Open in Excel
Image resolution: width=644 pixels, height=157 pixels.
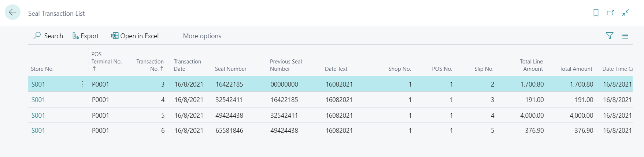(x=135, y=36)
